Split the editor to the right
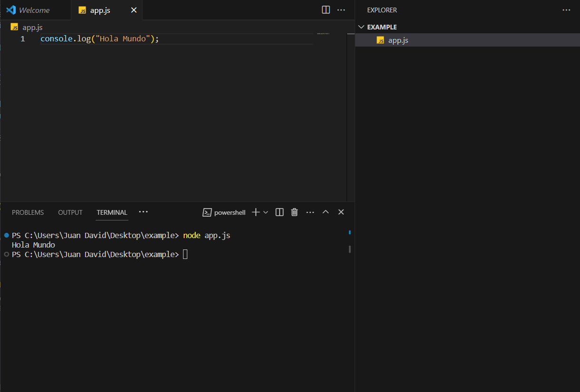 pos(326,10)
